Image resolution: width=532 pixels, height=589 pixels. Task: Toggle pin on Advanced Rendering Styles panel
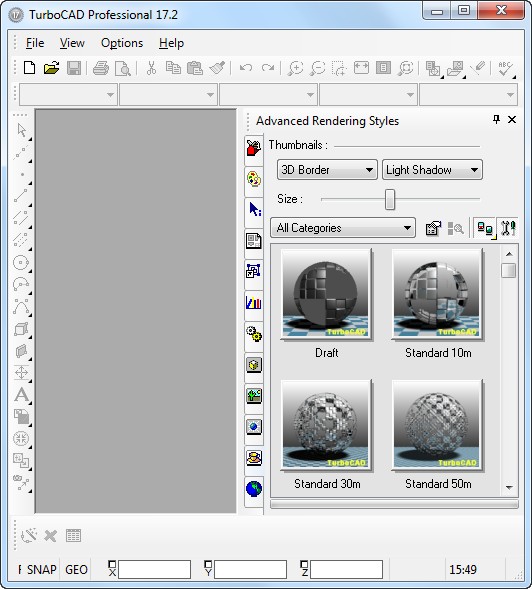496,119
